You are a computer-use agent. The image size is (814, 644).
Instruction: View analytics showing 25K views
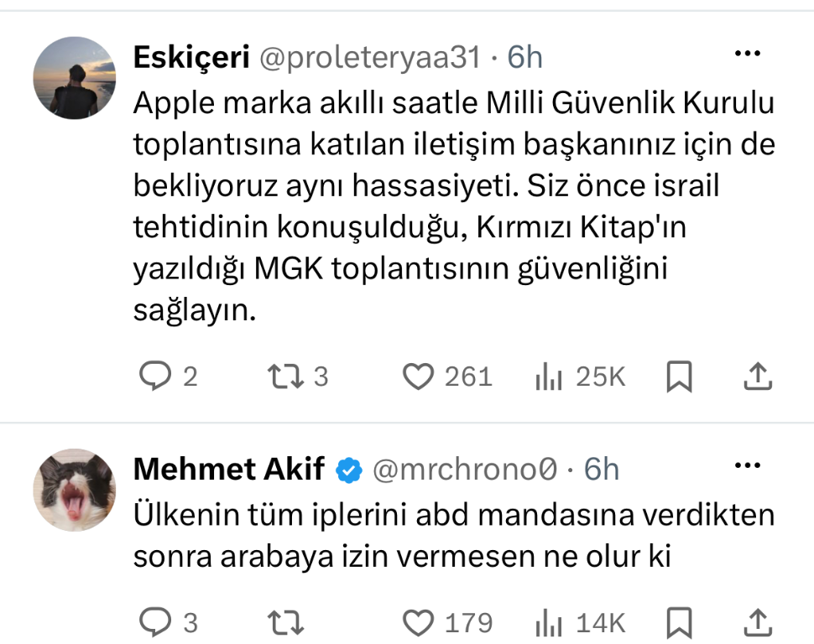581,377
